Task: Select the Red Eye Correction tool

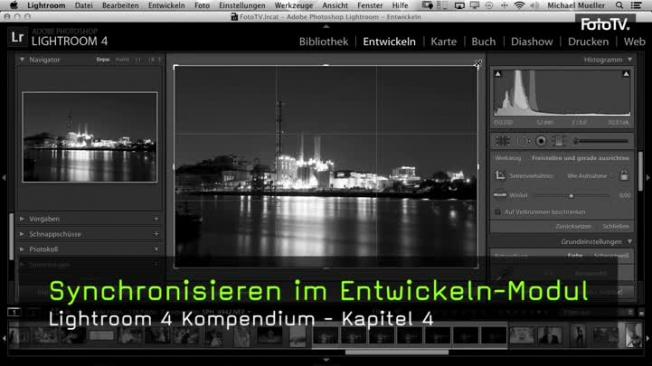Action: point(541,141)
